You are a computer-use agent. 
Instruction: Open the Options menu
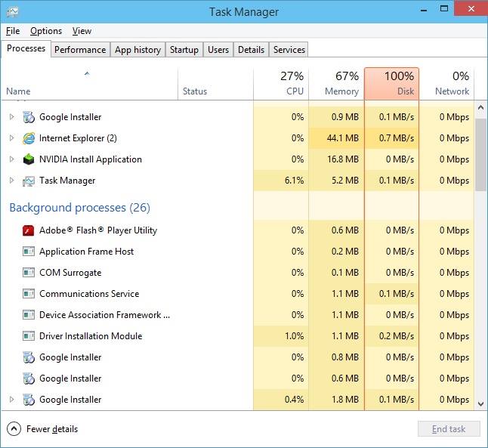[46, 31]
